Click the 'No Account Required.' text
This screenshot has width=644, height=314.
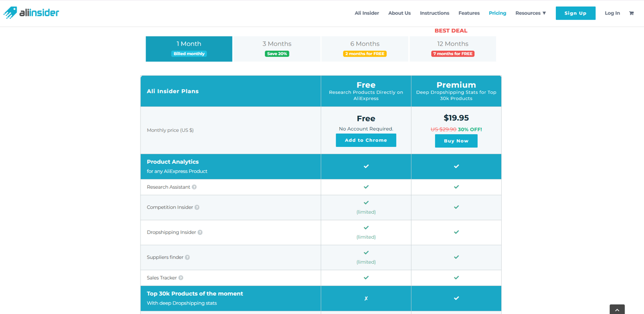366,129
